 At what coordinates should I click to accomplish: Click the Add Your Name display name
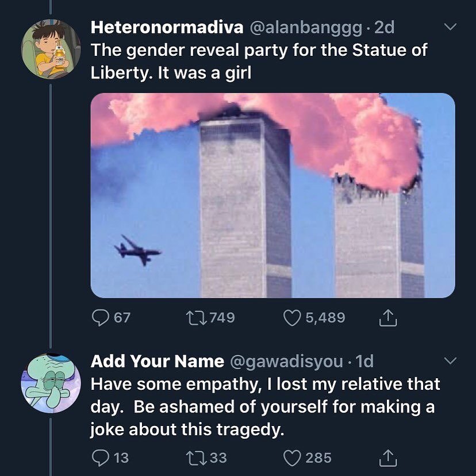[x=157, y=361]
